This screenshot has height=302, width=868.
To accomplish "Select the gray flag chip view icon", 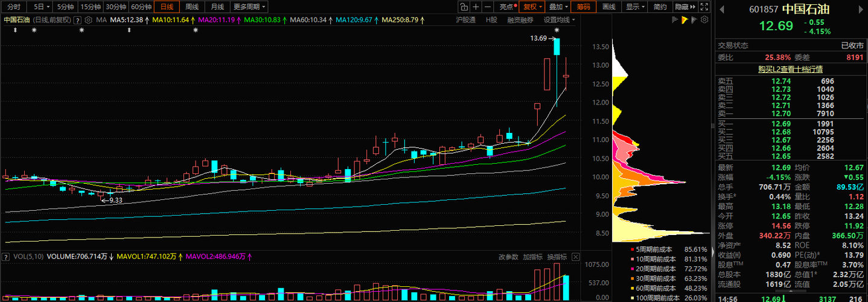I will click(x=694, y=20).
